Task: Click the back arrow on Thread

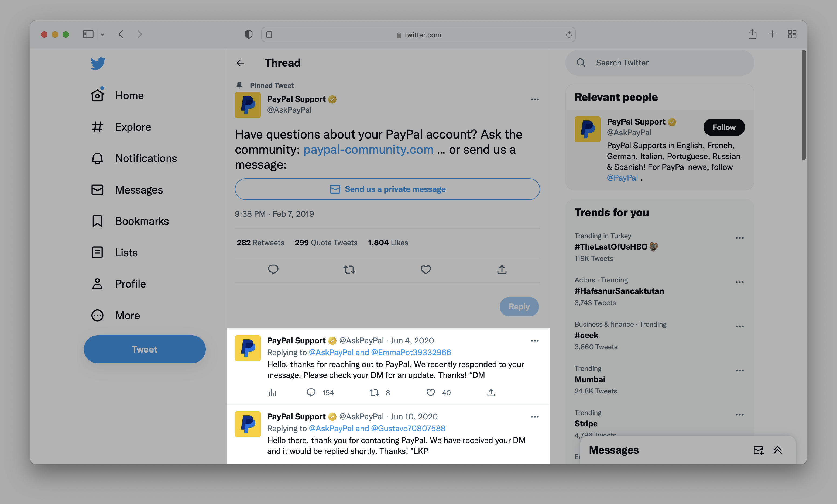Action: [240, 62]
